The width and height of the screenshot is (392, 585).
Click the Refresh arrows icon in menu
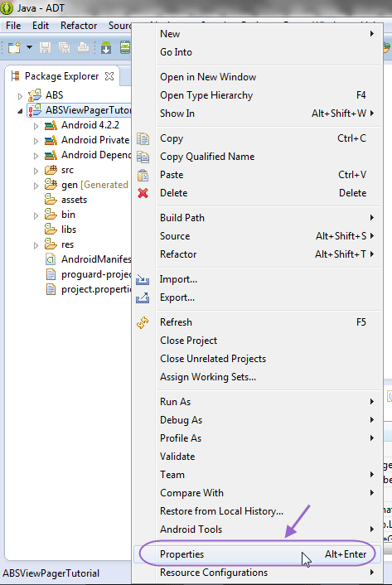pos(143,322)
